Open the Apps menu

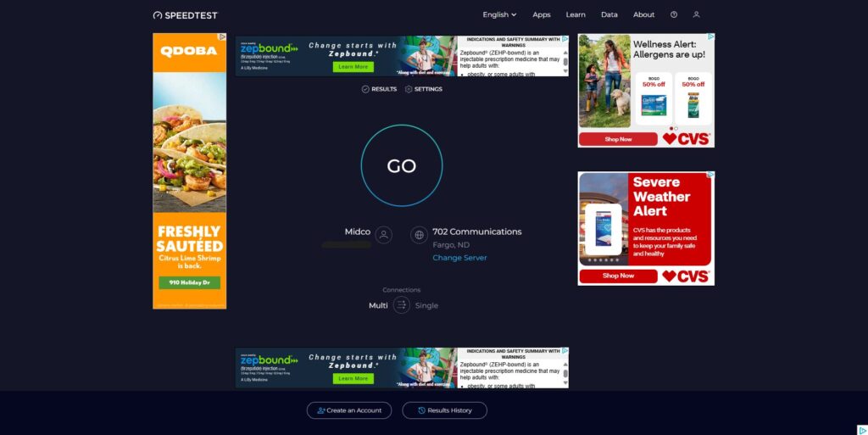coord(541,14)
